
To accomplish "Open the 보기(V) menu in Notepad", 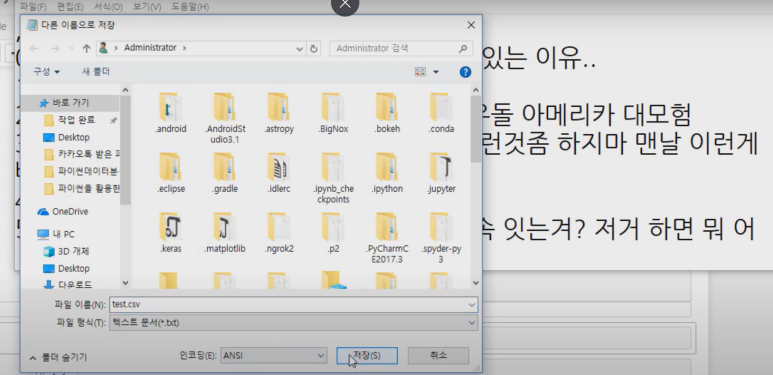I will [147, 7].
